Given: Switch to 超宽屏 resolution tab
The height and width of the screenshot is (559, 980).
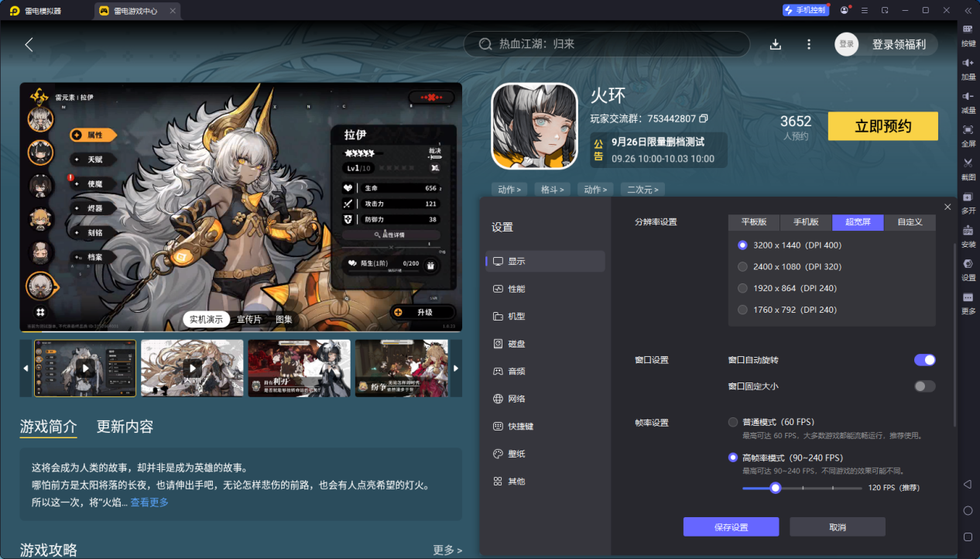Looking at the screenshot, I should (x=858, y=222).
